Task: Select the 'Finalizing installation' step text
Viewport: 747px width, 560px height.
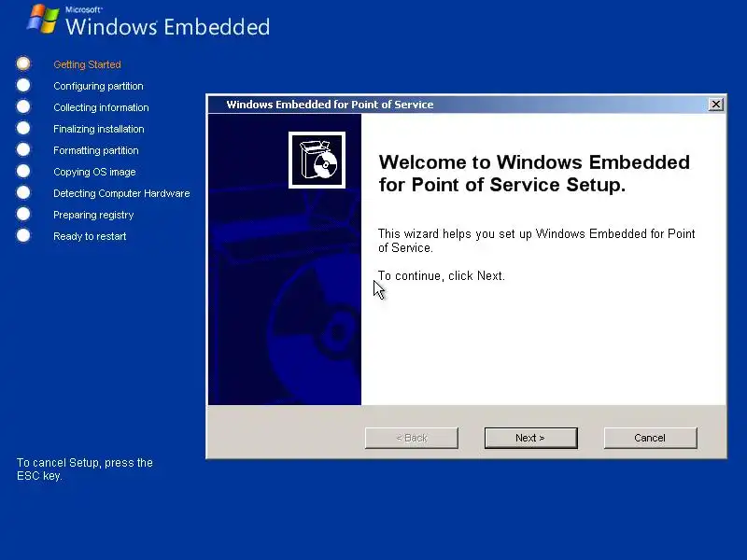Action: click(99, 129)
